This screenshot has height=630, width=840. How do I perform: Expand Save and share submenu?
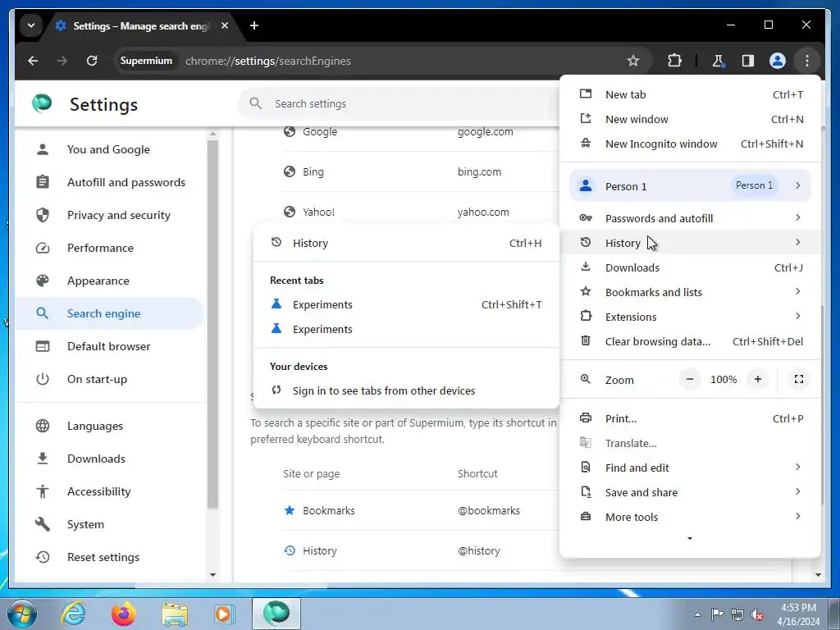click(x=690, y=492)
